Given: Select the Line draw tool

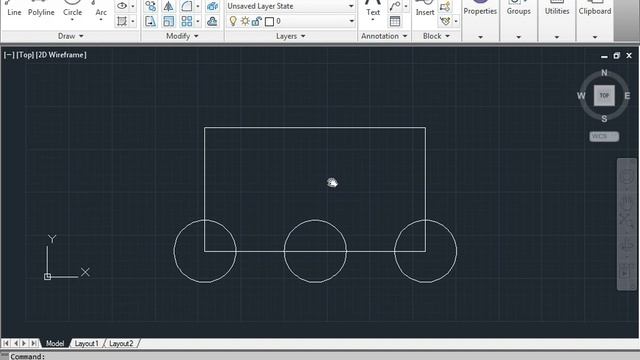Looking at the screenshot, I should (x=14, y=9).
